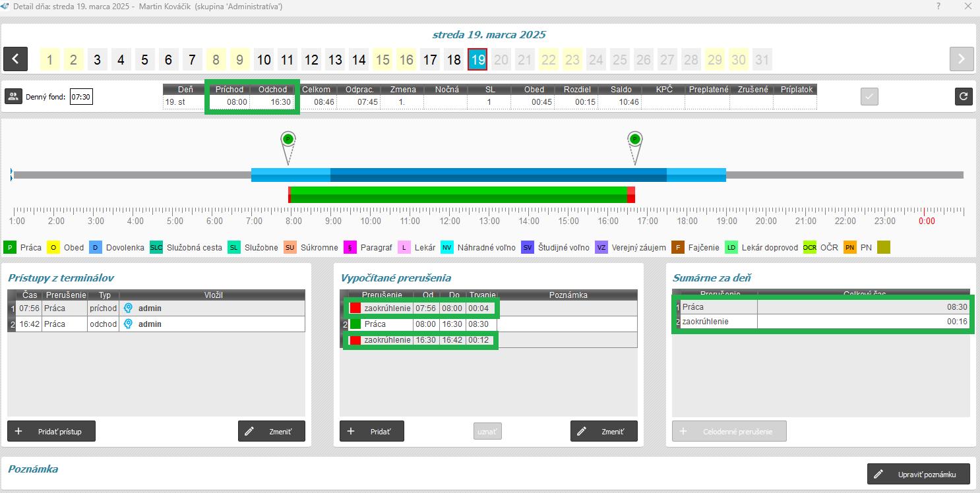Select the yellow Obed legend icon
Viewport: 980px width, 493px height.
pyautogui.click(x=53, y=248)
